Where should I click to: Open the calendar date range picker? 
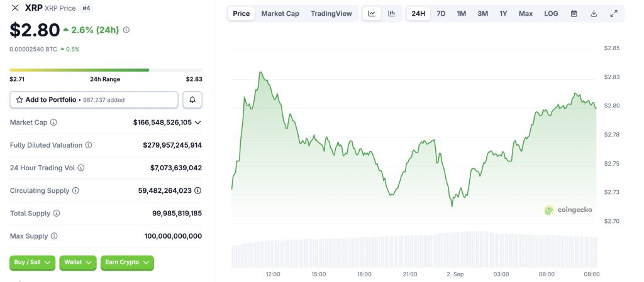pyautogui.click(x=574, y=13)
